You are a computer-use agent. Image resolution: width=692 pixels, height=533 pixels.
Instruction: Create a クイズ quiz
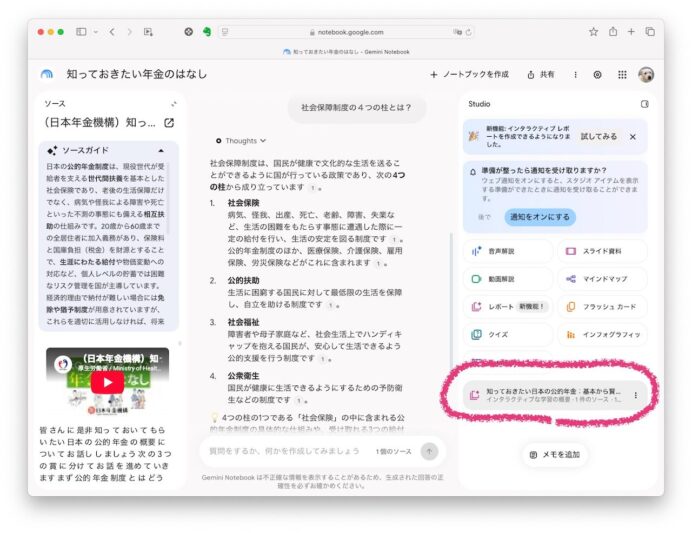click(x=508, y=334)
